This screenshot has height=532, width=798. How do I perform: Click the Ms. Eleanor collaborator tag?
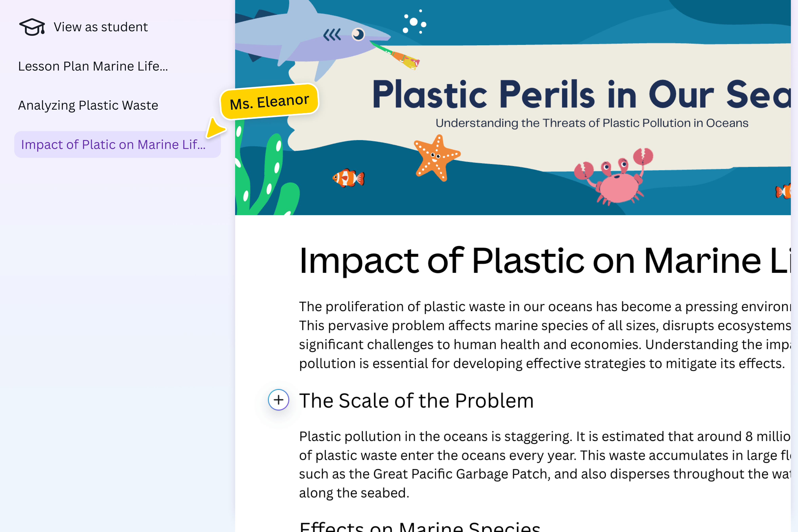pos(270,100)
